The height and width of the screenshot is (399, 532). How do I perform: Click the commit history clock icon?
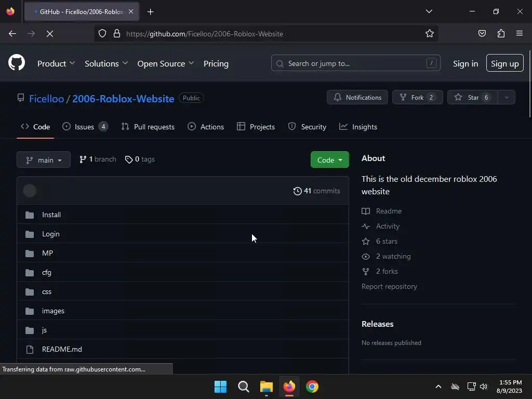point(297,191)
